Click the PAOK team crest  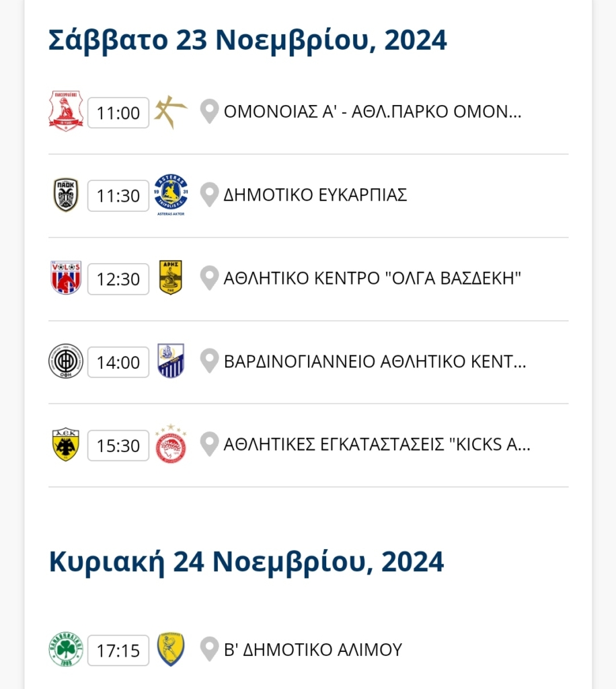point(66,194)
